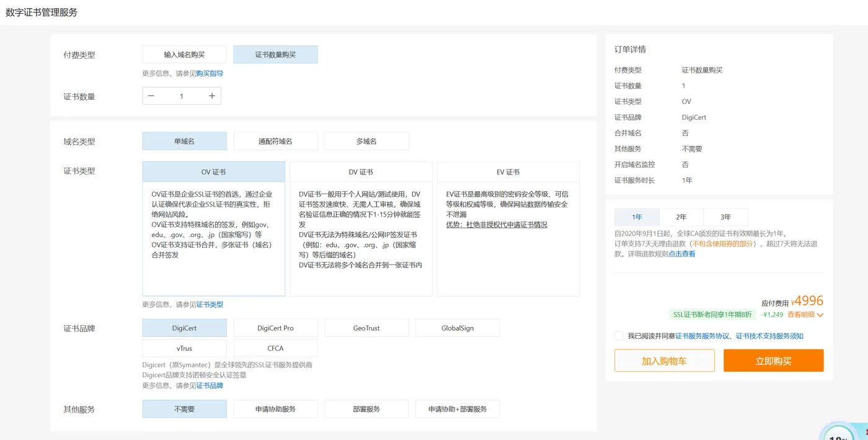Select 不需要 for other services
868x440 pixels.
point(184,409)
